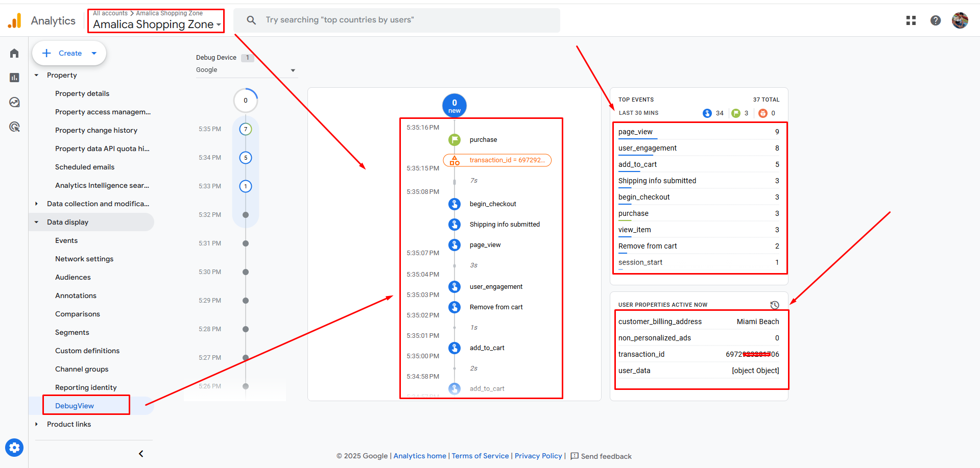
Task: Open the Explore icon in left rail
Action: pos(14,102)
